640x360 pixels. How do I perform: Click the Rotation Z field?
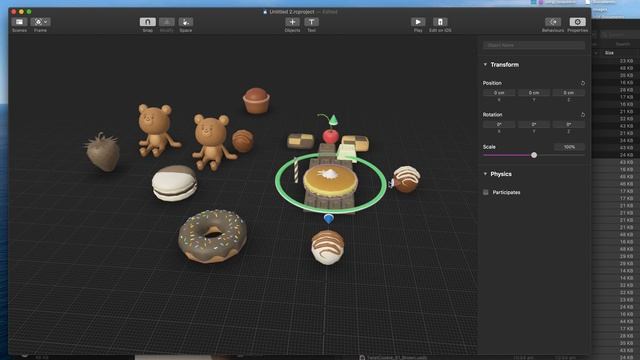point(569,124)
